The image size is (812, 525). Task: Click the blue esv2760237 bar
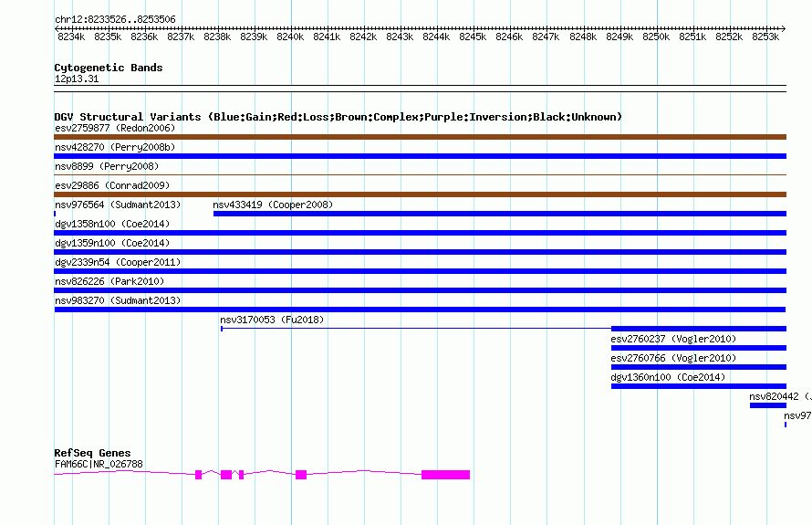coord(699,348)
